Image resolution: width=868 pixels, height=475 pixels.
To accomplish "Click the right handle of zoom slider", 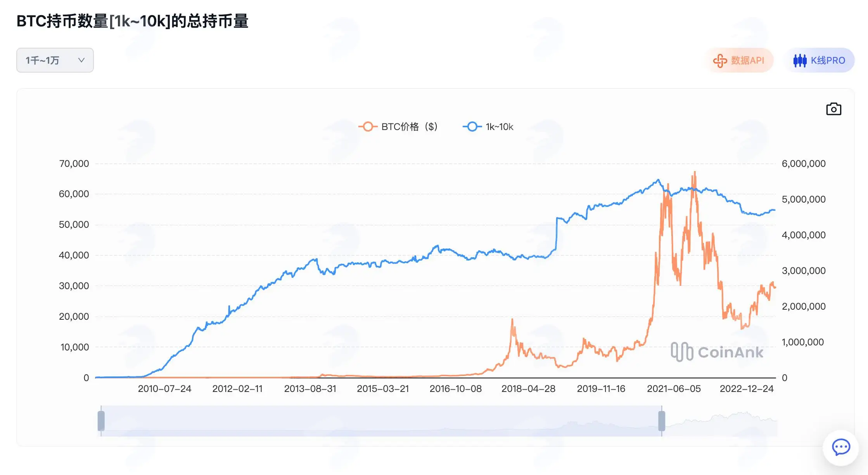I will coord(662,421).
